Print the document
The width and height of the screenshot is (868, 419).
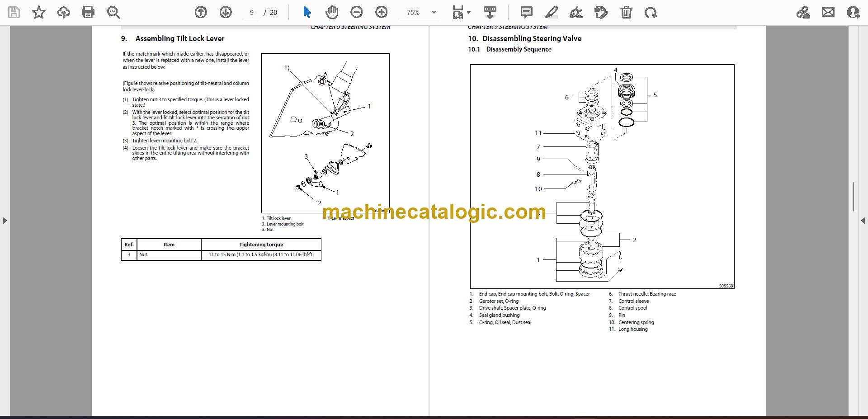88,12
